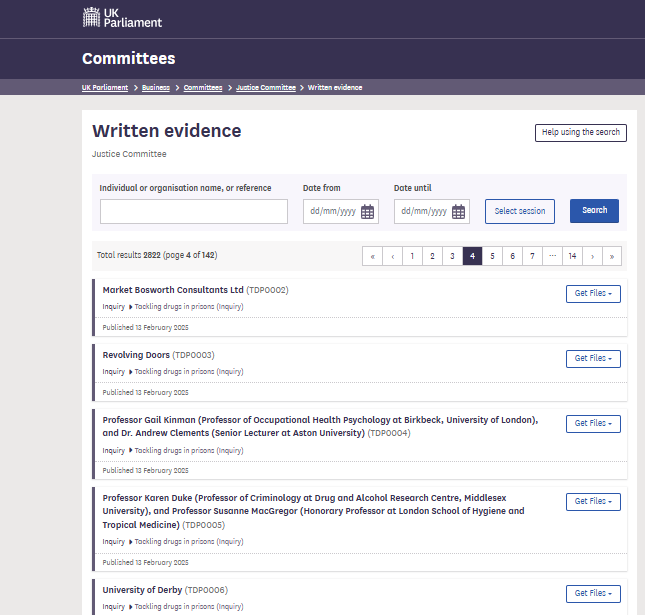This screenshot has height=615, width=645.
Task: Open Get Files for Professor Karen Duke
Action: tap(593, 502)
